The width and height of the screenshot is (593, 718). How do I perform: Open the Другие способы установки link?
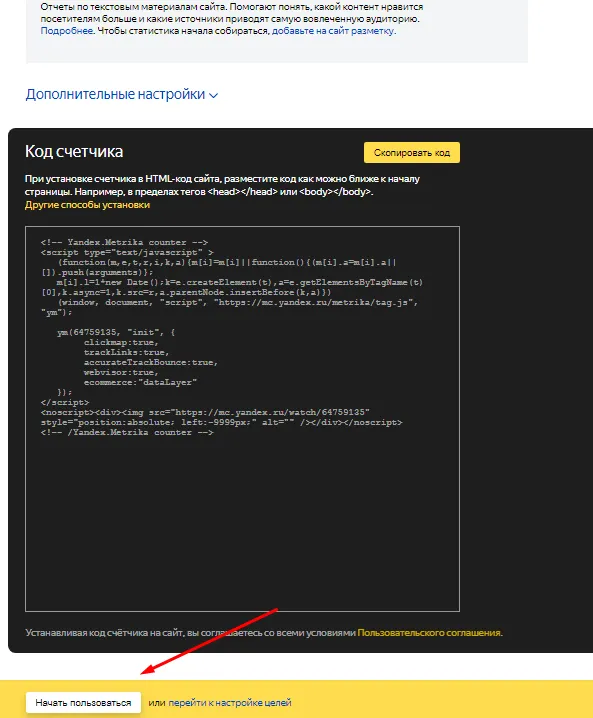(x=87, y=205)
